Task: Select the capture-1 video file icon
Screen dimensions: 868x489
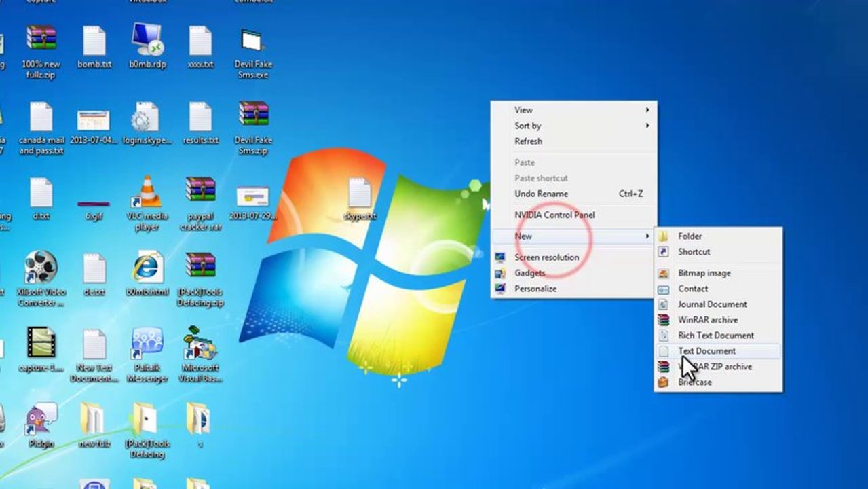Action: 41,343
